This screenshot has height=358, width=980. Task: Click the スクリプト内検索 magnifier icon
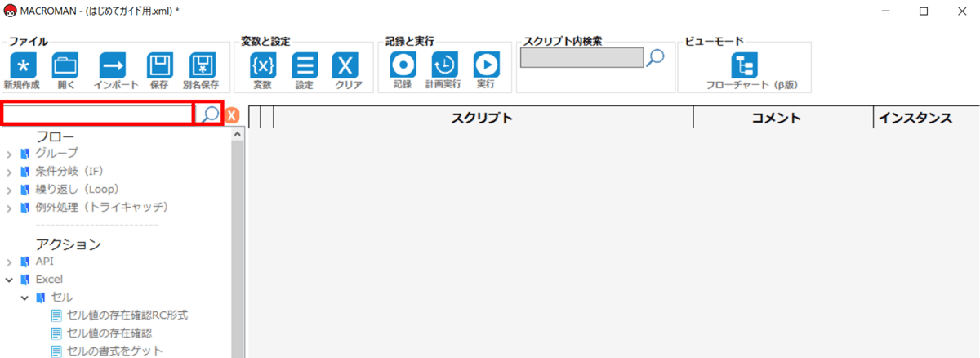pyautogui.click(x=655, y=57)
